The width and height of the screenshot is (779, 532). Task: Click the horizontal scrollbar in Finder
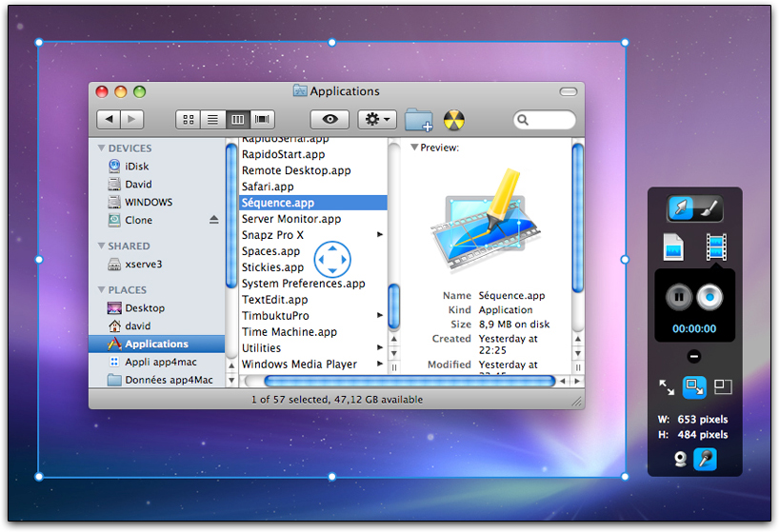pyautogui.click(x=409, y=381)
